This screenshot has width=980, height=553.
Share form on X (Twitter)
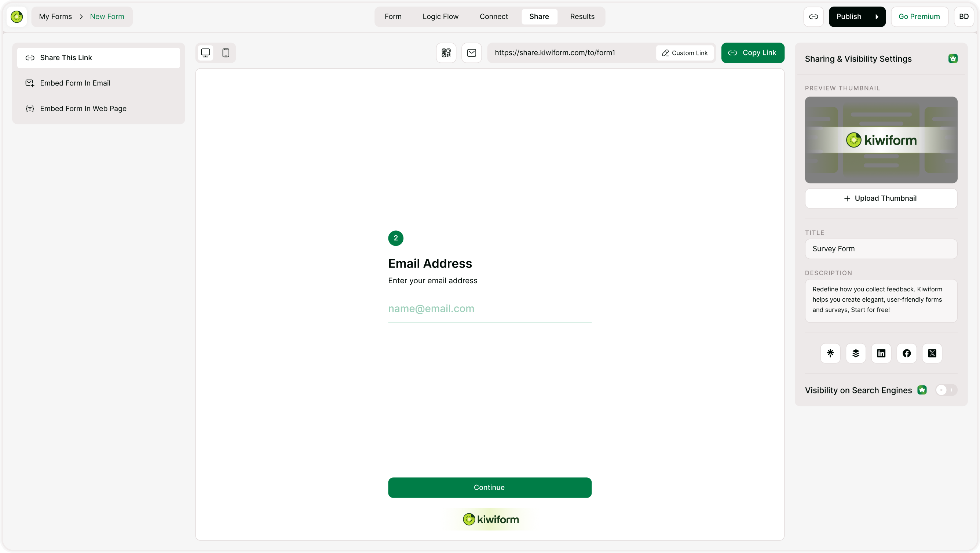[932, 353]
